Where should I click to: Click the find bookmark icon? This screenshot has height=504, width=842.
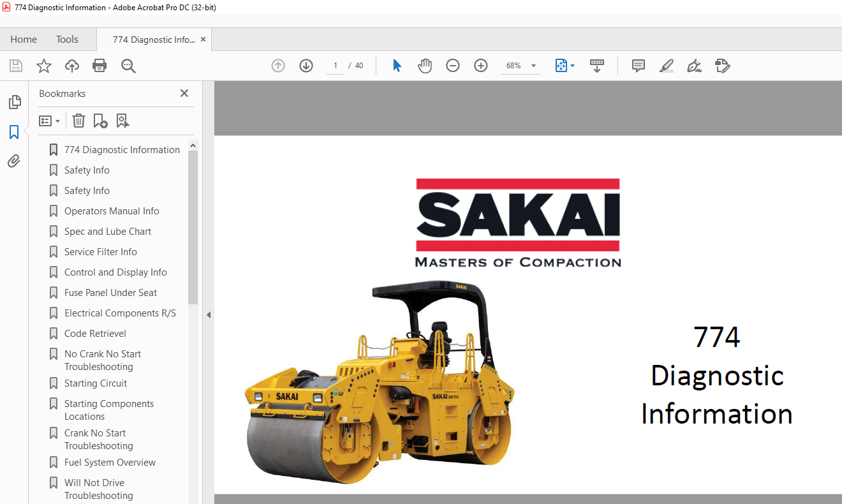tap(122, 121)
